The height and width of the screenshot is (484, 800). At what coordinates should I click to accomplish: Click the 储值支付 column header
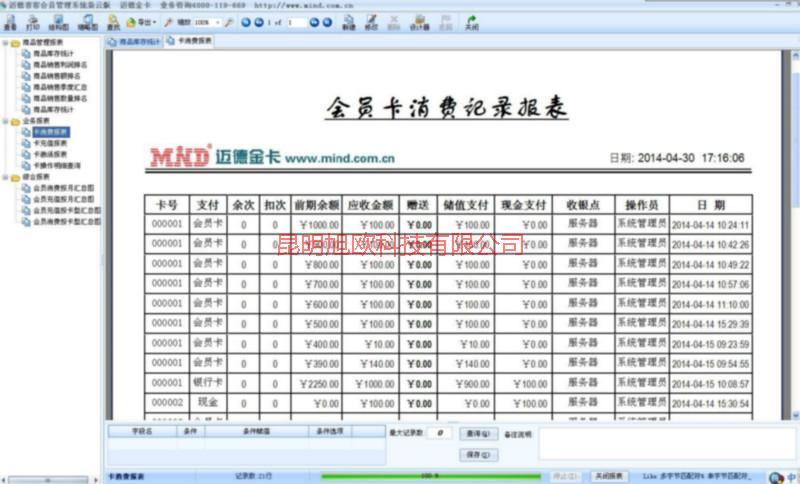[x=465, y=205]
